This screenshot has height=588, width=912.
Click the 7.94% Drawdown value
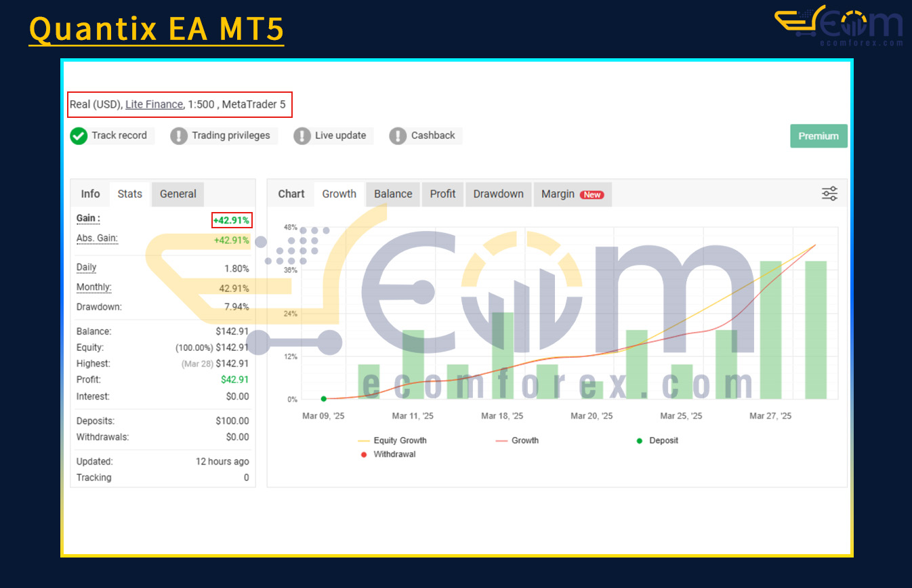[x=236, y=307]
